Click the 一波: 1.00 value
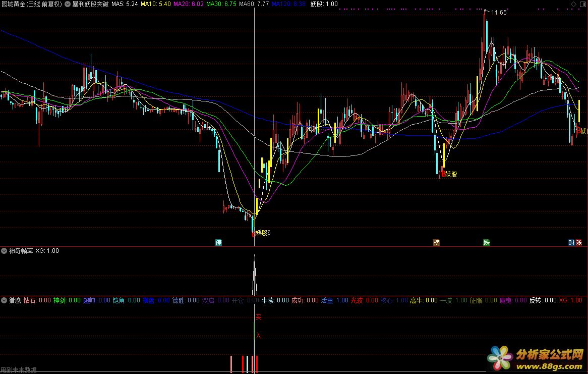 tap(454, 300)
